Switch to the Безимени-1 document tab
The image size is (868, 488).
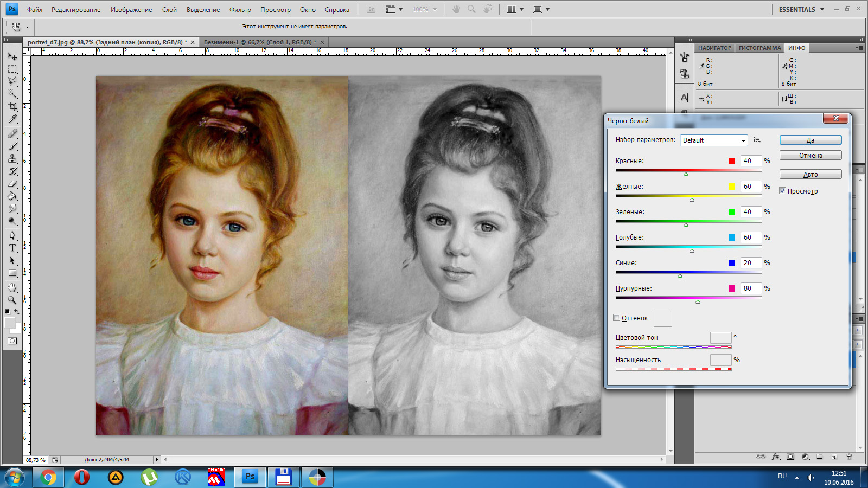coord(259,42)
